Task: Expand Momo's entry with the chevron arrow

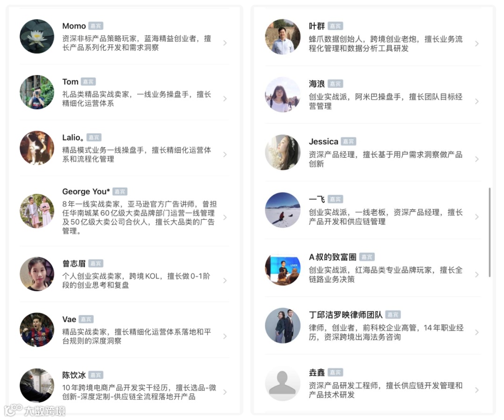Action: tap(225, 43)
